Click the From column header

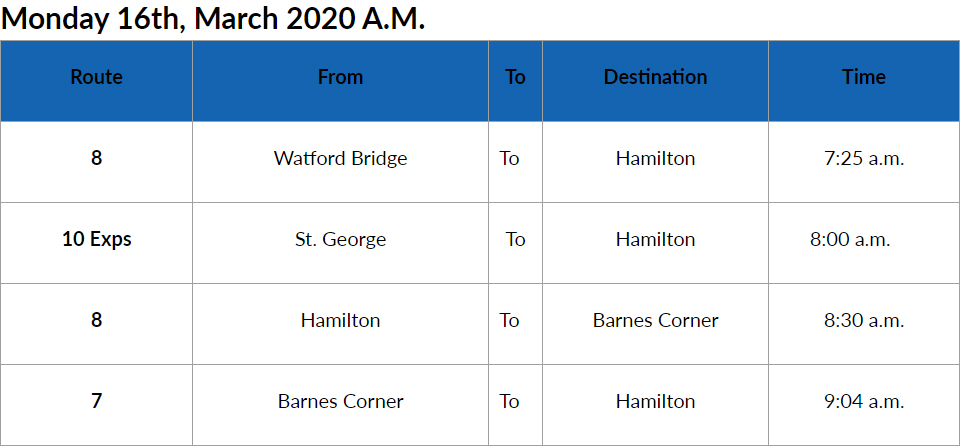(x=340, y=77)
